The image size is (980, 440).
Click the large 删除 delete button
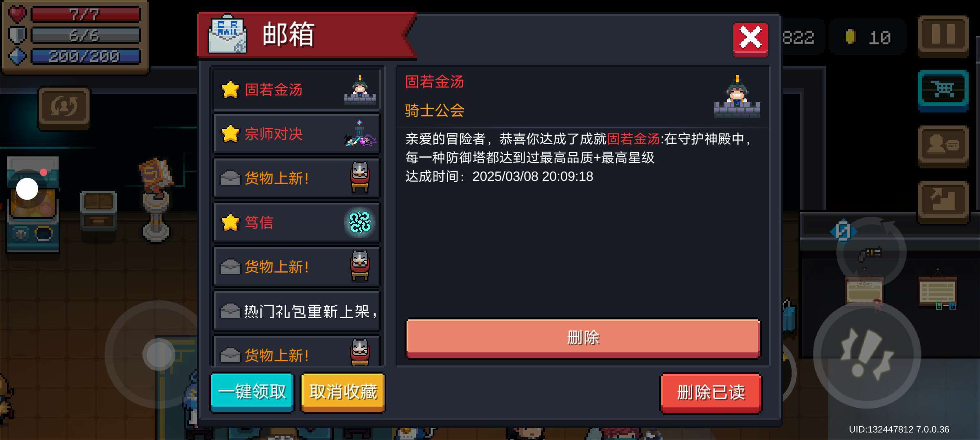[x=583, y=338]
